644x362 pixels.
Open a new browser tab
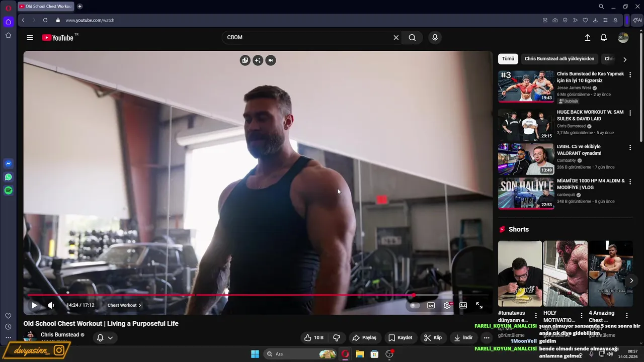click(x=79, y=7)
